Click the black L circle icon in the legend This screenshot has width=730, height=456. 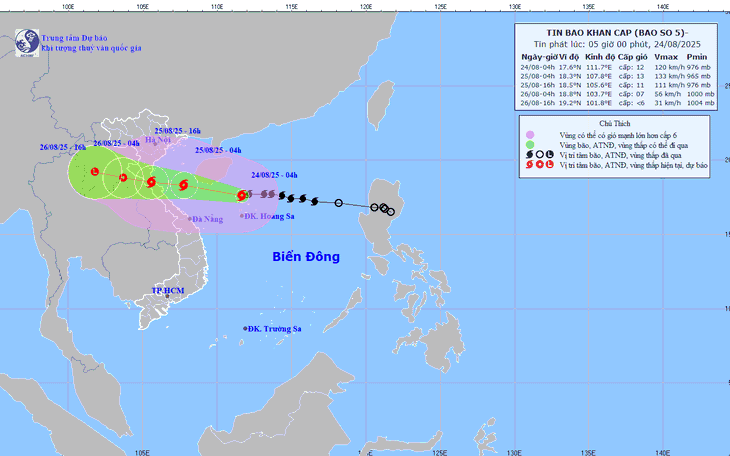pyautogui.click(x=550, y=155)
